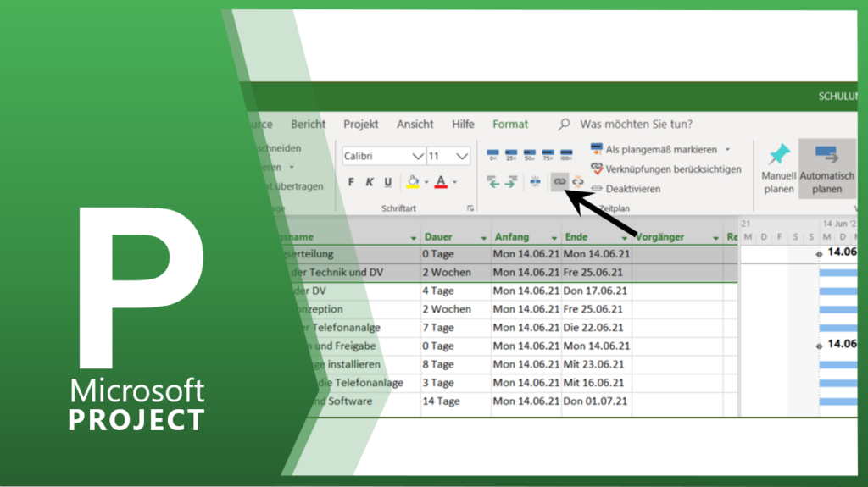The image size is (868, 487).
Task: Click Gantt bar for '4 Tage' row
Action: pyautogui.click(x=838, y=291)
